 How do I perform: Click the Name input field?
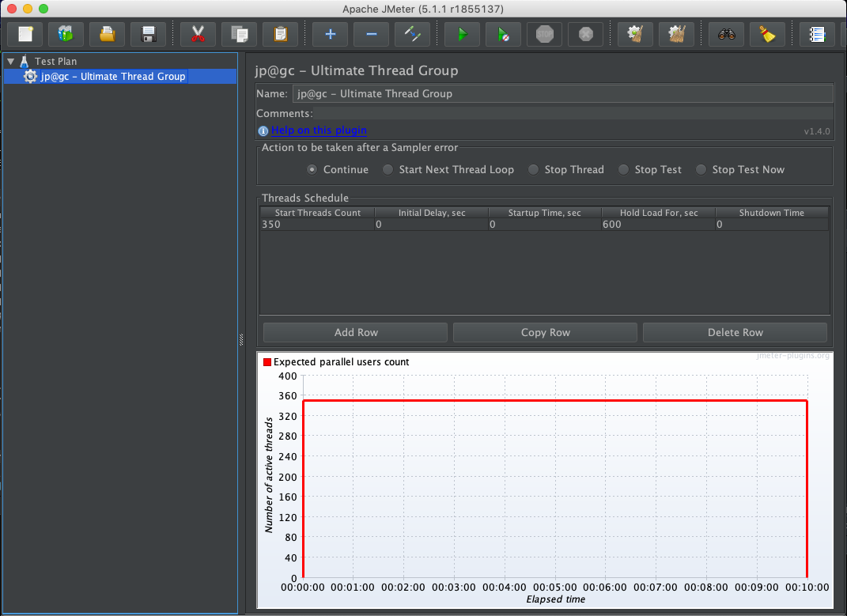[562, 93]
